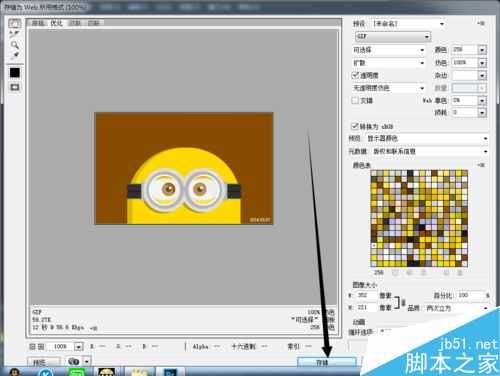Open the dither method (扩散) dropdown

389,63
